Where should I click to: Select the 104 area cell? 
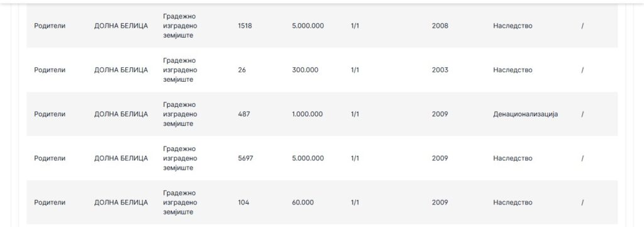point(243,202)
